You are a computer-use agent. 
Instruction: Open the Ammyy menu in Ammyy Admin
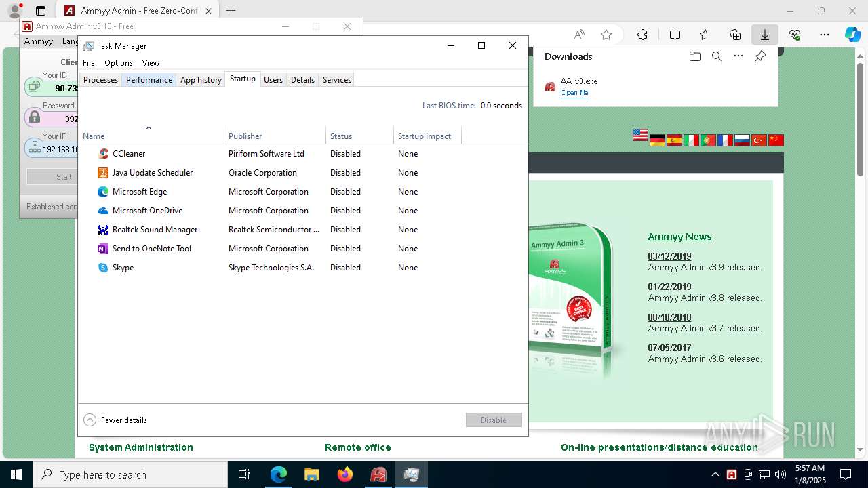pyautogui.click(x=39, y=41)
